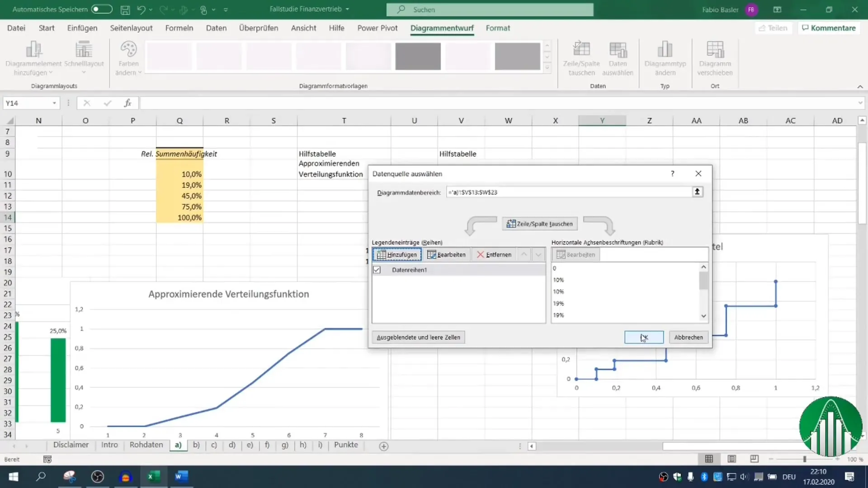Open Undo history dropdown arrow
The width and height of the screenshot is (868, 488).
click(x=151, y=9)
